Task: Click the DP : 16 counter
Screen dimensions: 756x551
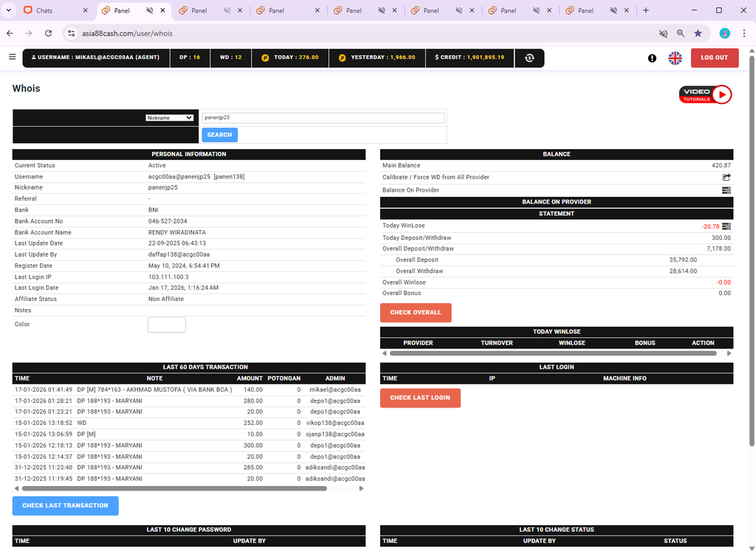Action: 190,58
